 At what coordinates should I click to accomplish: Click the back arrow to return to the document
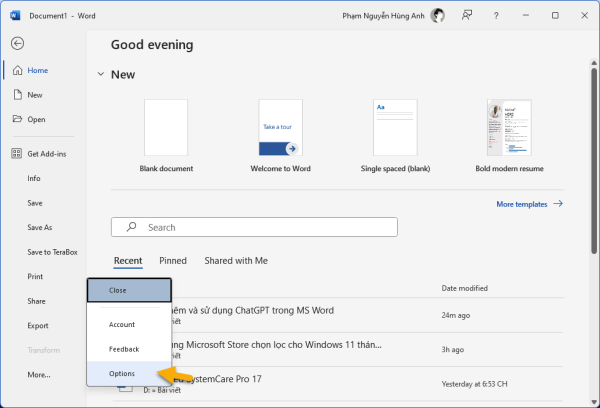(x=17, y=43)
